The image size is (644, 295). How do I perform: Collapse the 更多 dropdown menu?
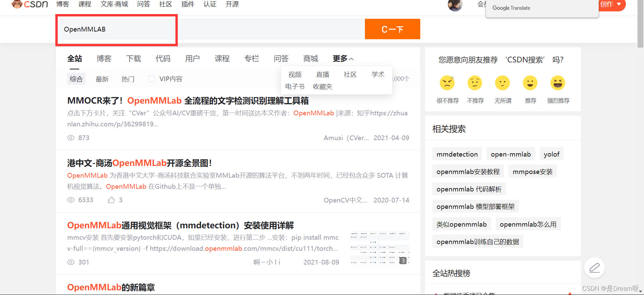pos(343,59)
